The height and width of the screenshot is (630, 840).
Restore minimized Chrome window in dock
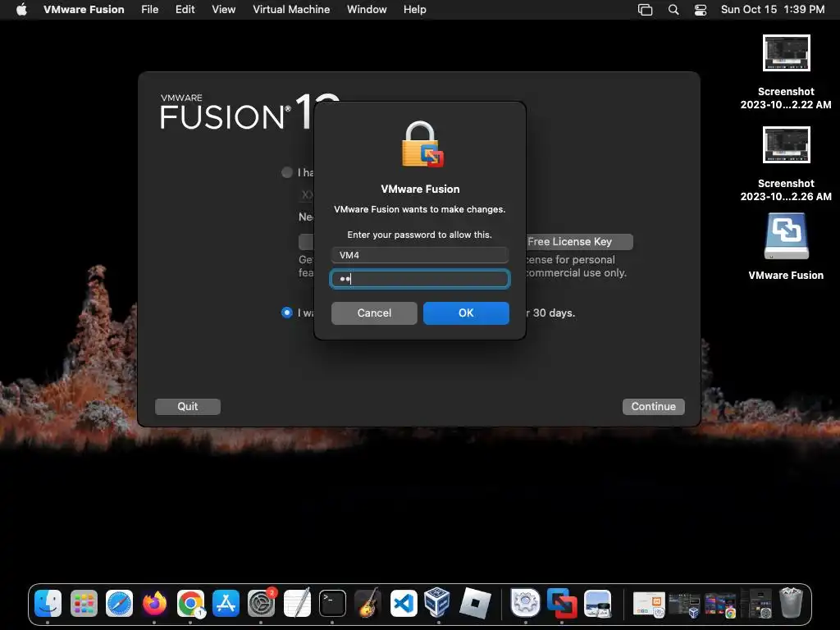point(720,605)
